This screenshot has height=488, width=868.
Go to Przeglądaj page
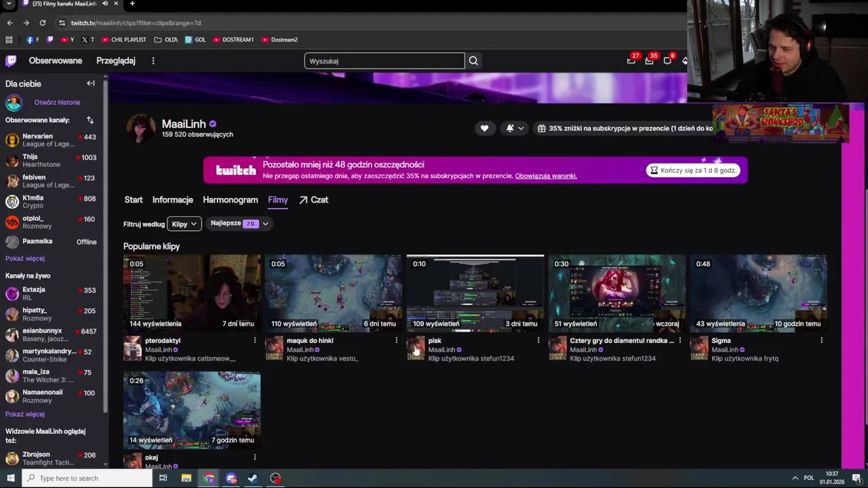pos(116,61)
